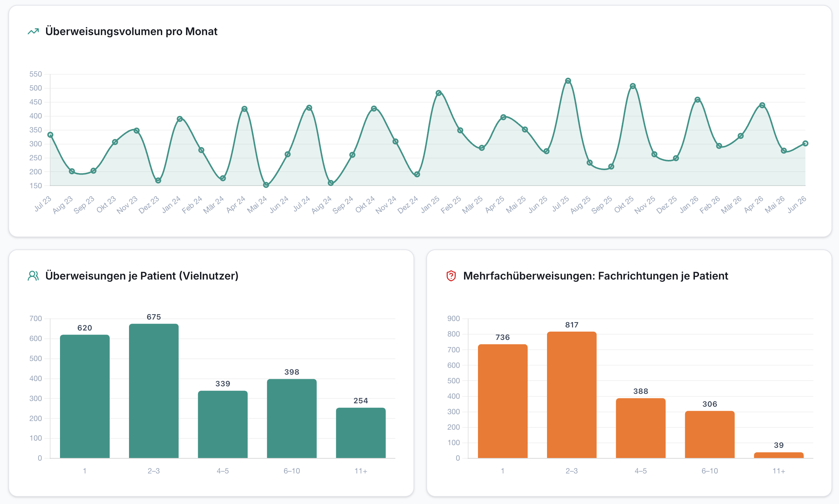Viewport: 839px width, 504px height.
Task: Click the orange bar labeled 388
Action: coord(641,428)
